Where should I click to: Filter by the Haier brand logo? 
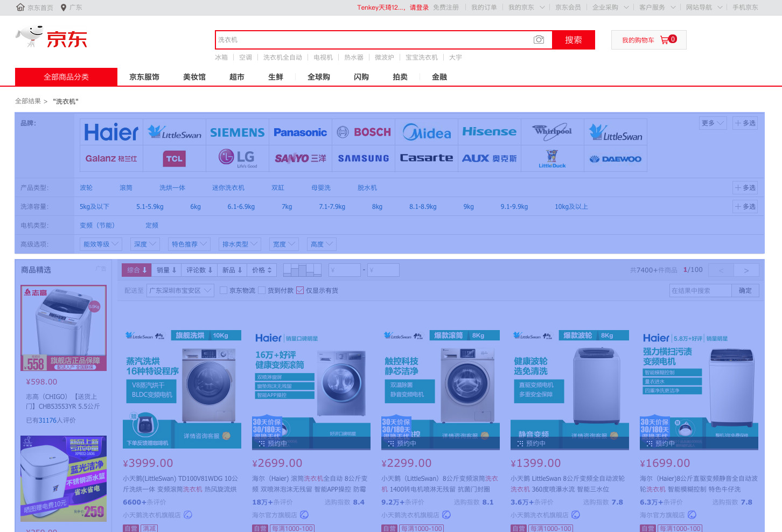coord(111,132)
